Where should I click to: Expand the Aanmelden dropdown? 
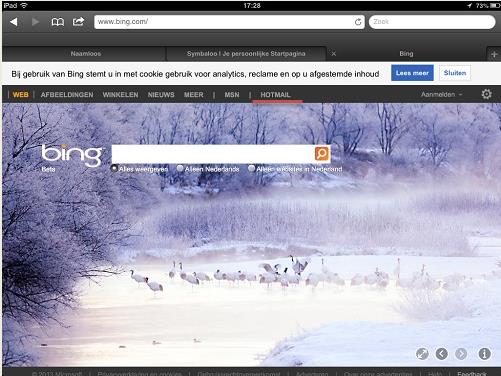coord(441,95)
